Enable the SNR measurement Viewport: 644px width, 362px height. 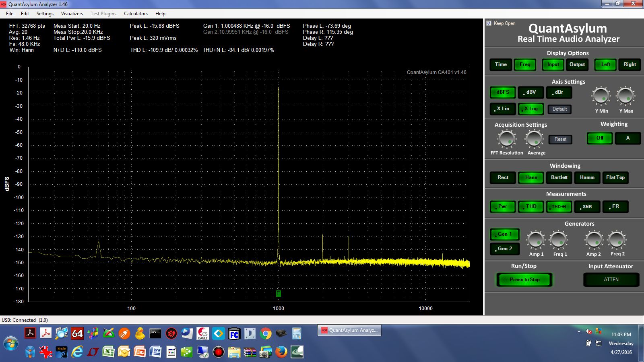587,206
